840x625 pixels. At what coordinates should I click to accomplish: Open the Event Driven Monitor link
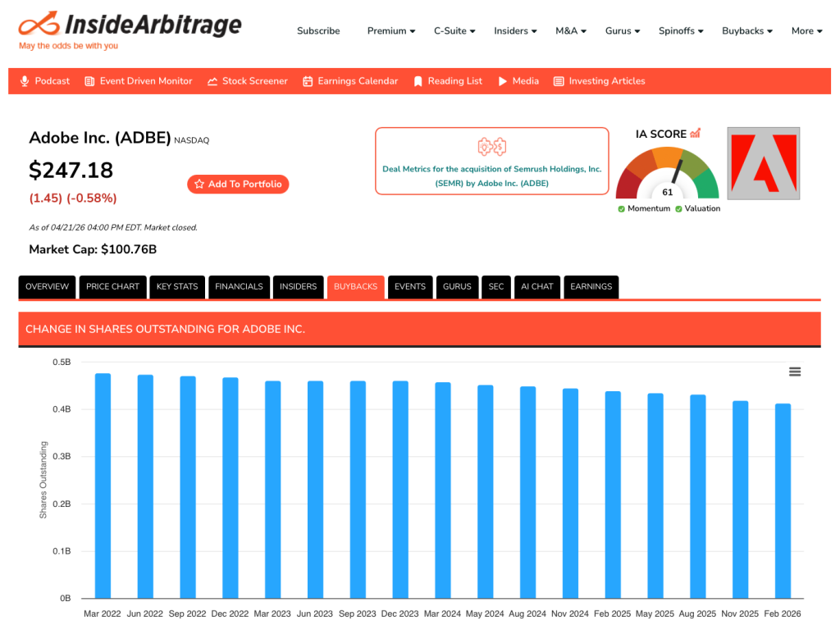pyautogui.click(x=146, y=81)
